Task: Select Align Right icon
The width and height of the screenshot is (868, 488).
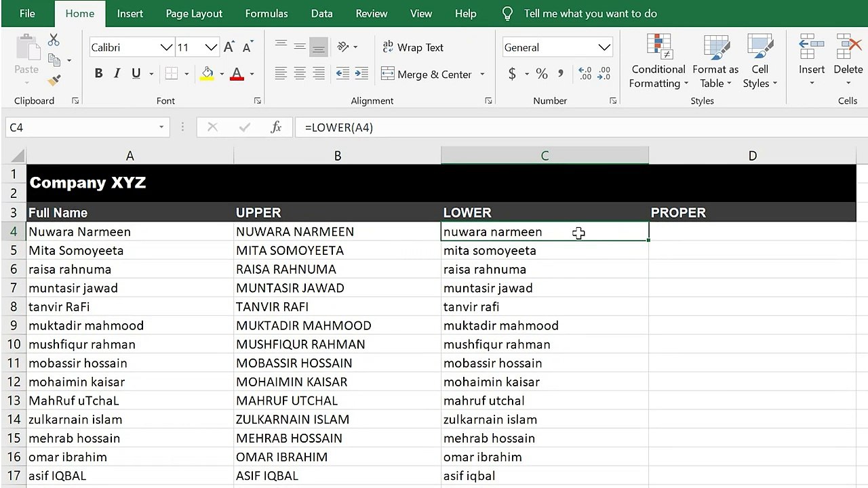Action: [x=319, y=73]
